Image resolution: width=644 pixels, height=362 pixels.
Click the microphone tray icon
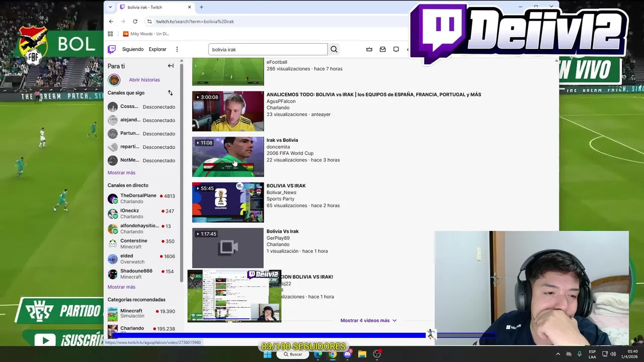(x=580, y=354)
